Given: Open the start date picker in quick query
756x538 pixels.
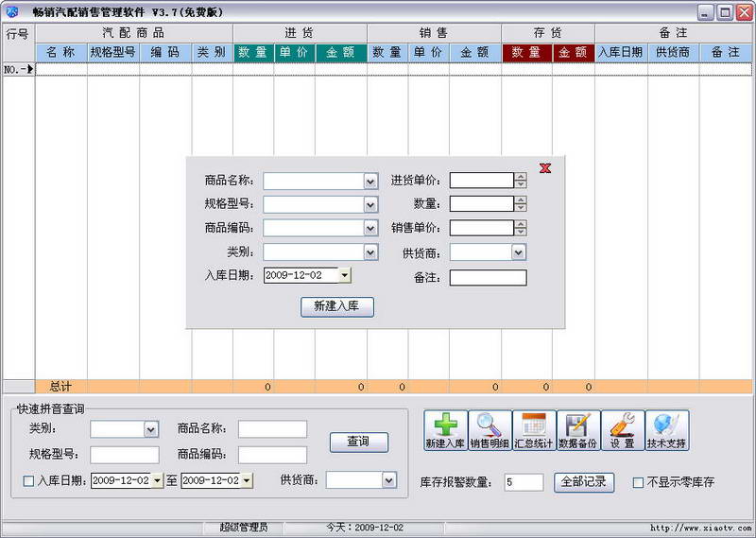Looking at the screenshot, I should tap(157, 480).
